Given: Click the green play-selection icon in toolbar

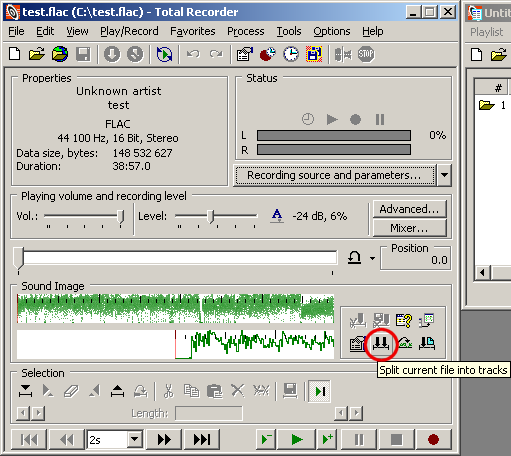Looking at the screenshot, I should point(164,54).
